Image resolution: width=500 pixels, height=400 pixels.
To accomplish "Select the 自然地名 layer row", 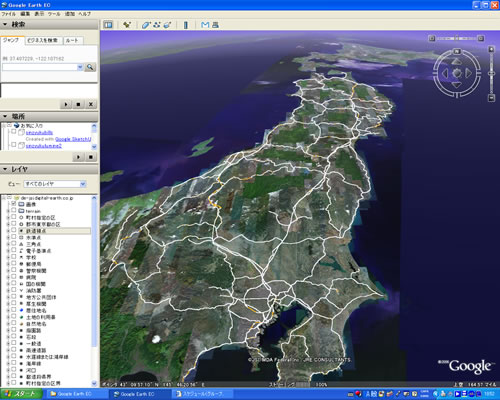I will tap(36, 324).
